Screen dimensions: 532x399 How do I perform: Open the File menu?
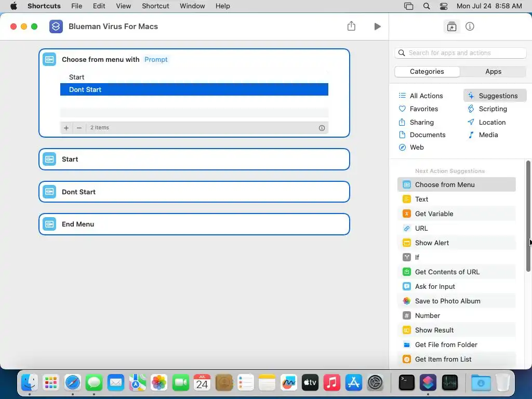[77, 6]
